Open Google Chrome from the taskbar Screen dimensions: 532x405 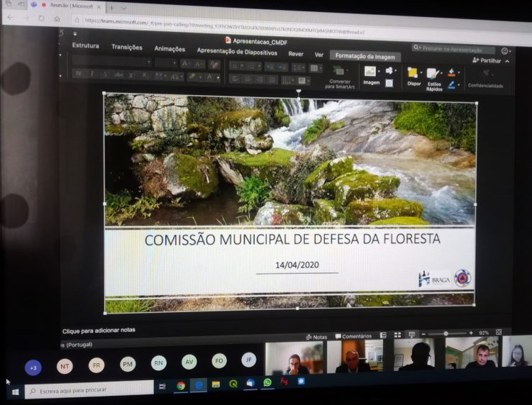click(181, 385)
